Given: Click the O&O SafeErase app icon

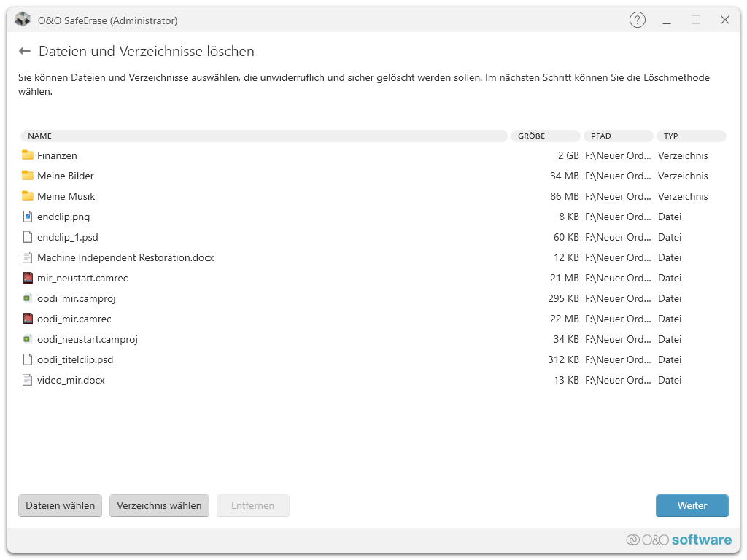Looking at the screenshot, I should (23, 20).
